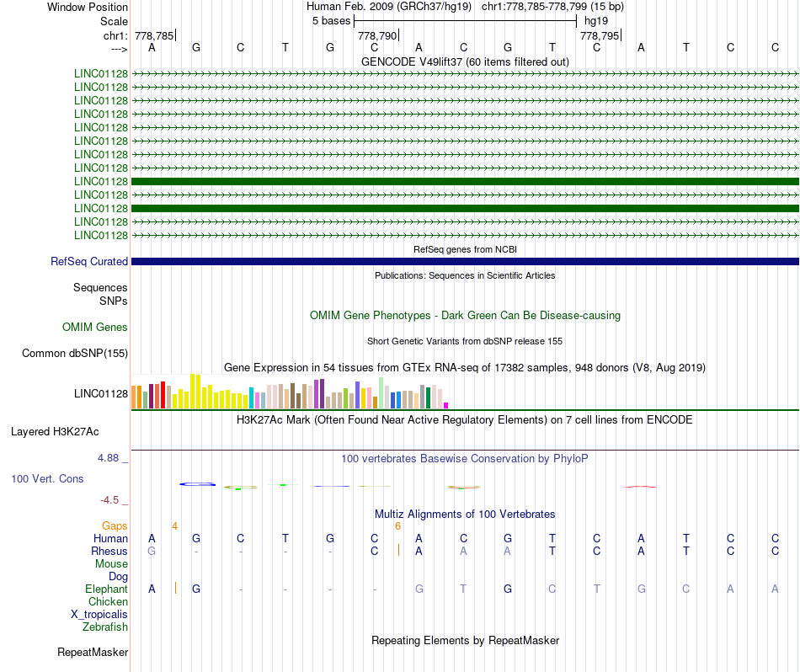Image resolution: width=800 pixels, height=672 pixels.
Task: Click the orange insertion bar in Rhesus row
Action: click(398, 550)
